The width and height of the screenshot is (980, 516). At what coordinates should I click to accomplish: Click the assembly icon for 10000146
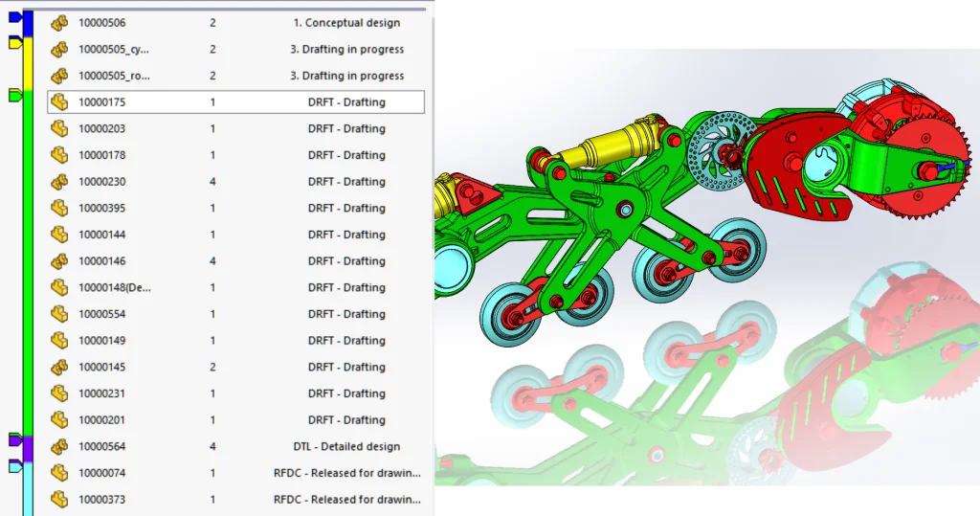(x=59, y=260)
